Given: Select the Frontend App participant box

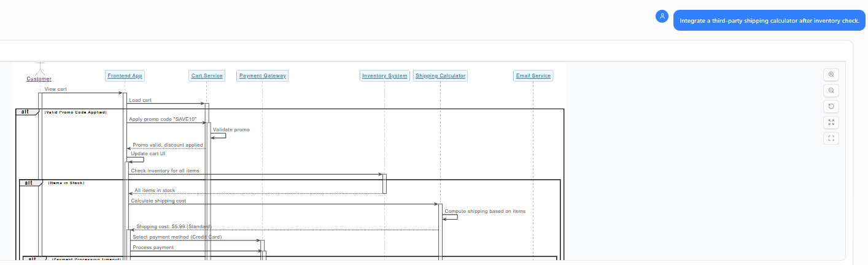Looking at the screenshot, I should pyautogui.click(x=125, y=76).
